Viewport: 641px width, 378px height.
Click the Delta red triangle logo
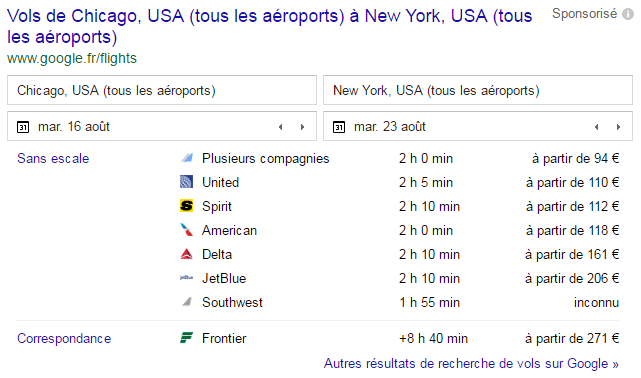coord(186,254)
